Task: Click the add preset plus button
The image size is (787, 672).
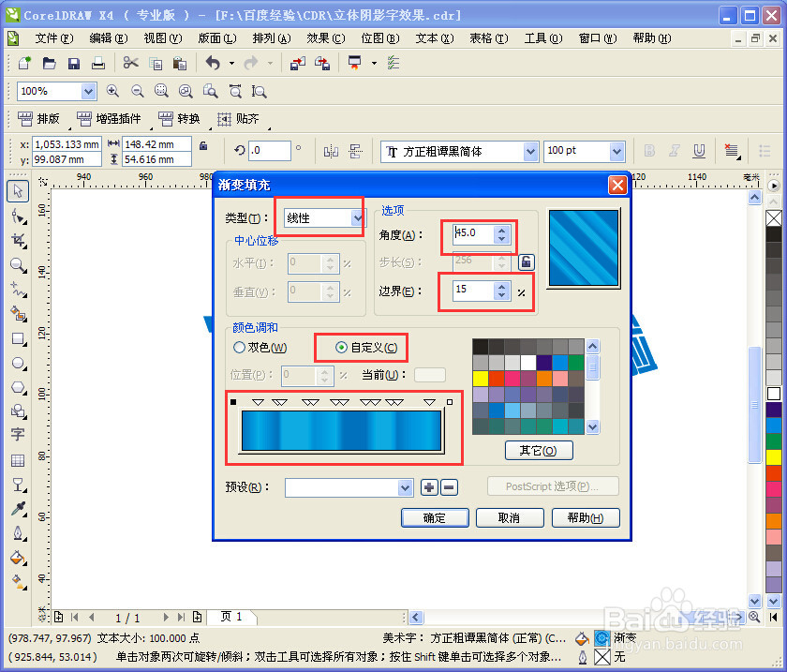Action: click(x=429, y=487)
